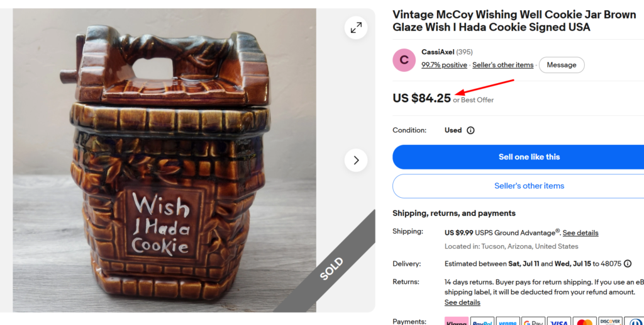Image resolution: width=644 pixels, height=325 pixels.
Task: Select the Discover payment icon
Action: [x=610, y=322]
